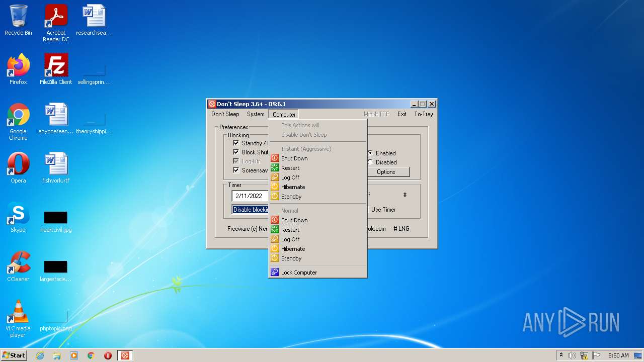Screen dimensions: 644x362
Task: Toggle the Block Shutdown checkbox
Action: tap(236, 152)
